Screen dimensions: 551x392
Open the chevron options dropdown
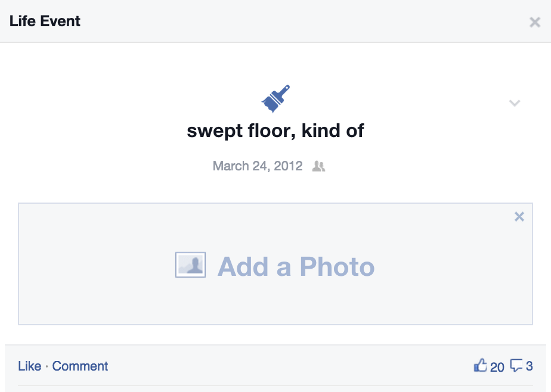pyautogui.click(x=515, y=103)
